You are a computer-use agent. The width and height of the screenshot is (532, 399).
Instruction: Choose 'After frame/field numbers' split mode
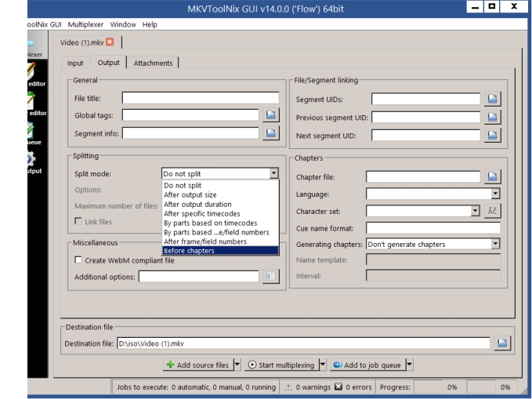220,241
